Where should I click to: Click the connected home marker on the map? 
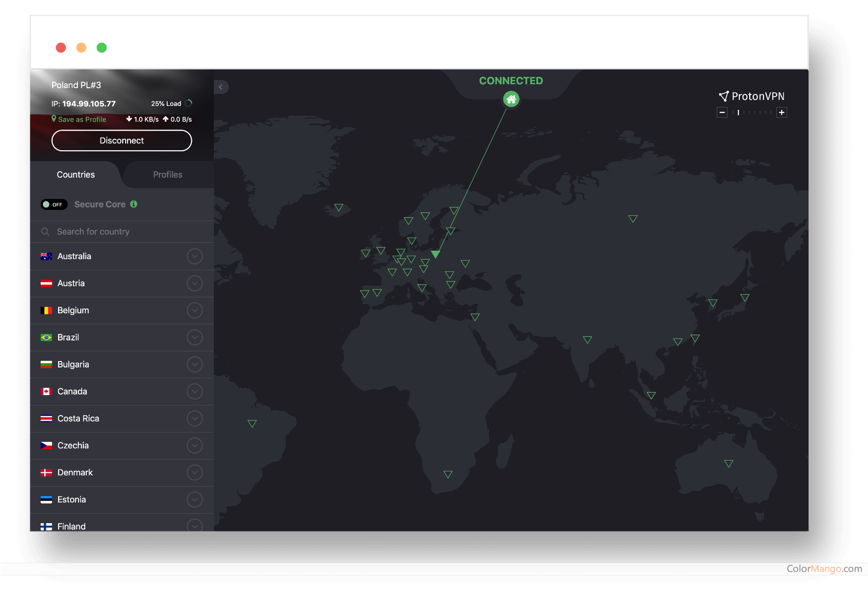coord(511,99)
